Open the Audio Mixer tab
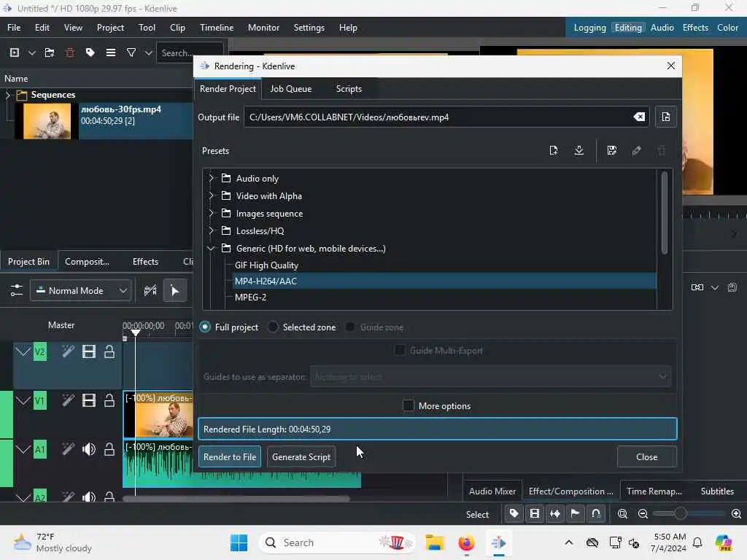The width and height of the screenshot is (747, 560). tap(492, 491)
